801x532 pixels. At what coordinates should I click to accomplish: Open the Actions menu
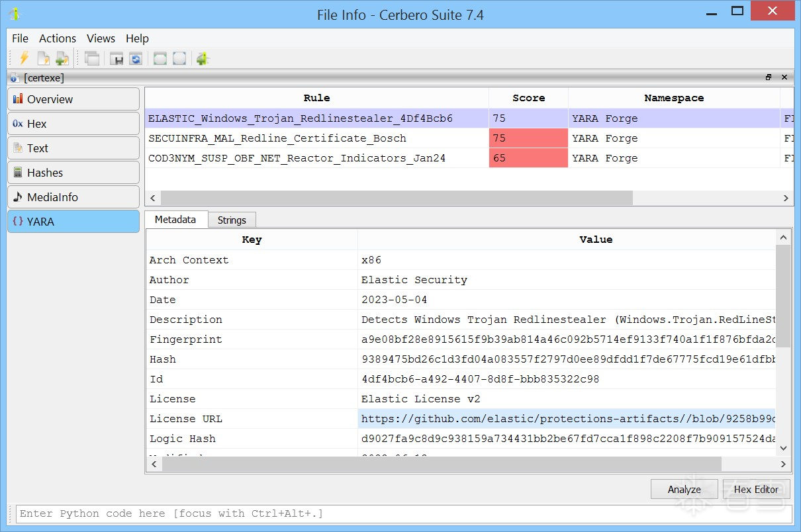click(58, 38)
